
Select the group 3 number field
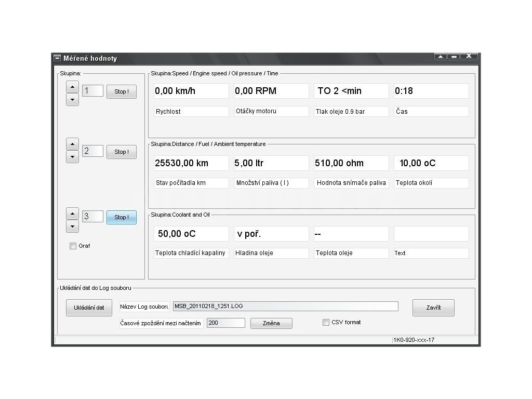(x=93, y=216)
